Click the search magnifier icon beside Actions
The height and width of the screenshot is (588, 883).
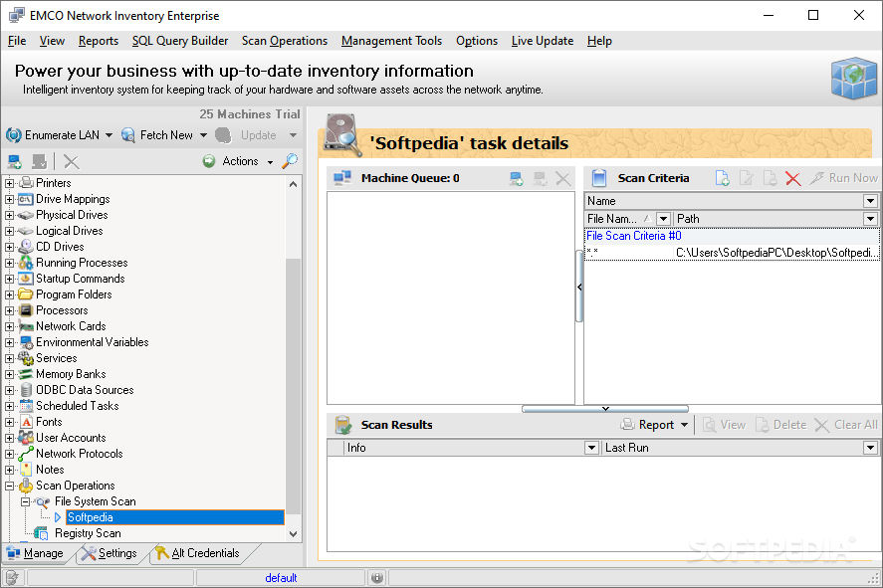click(290, 161)
